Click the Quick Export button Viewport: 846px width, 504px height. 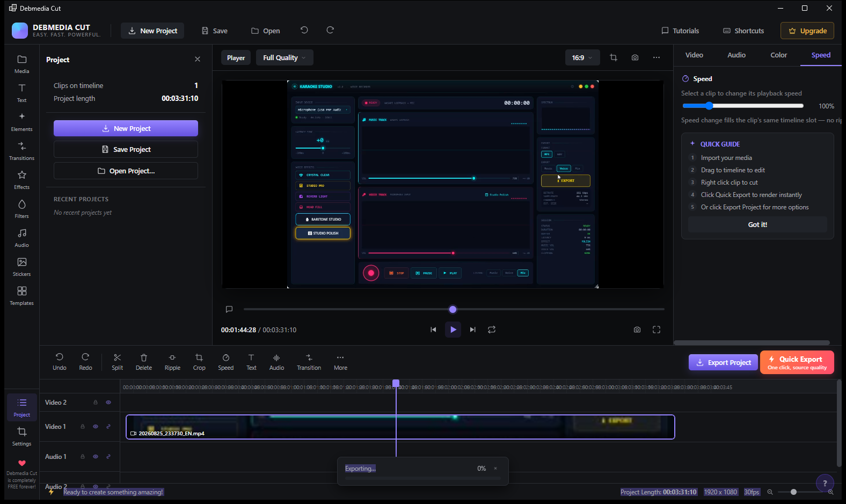(797, 362)
